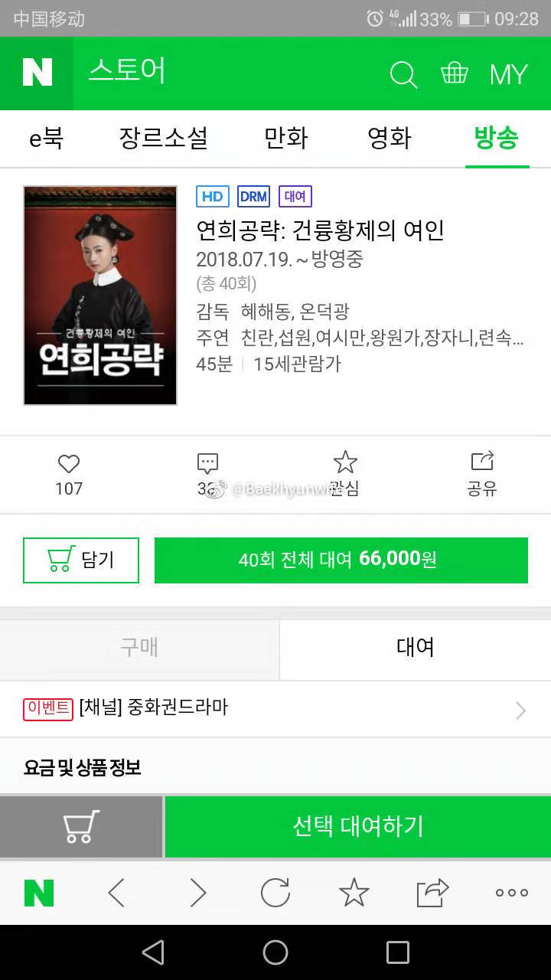The width and height of the screenshot is (551, 980).
Task: Open the search magnifier icon
Action: [x=403, y=74]
